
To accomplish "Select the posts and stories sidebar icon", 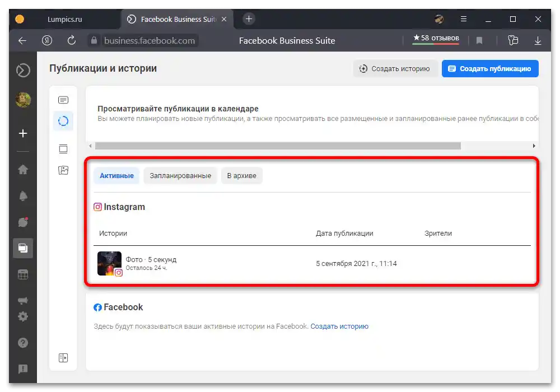I will pyautogui.click(x=23, y=248).
